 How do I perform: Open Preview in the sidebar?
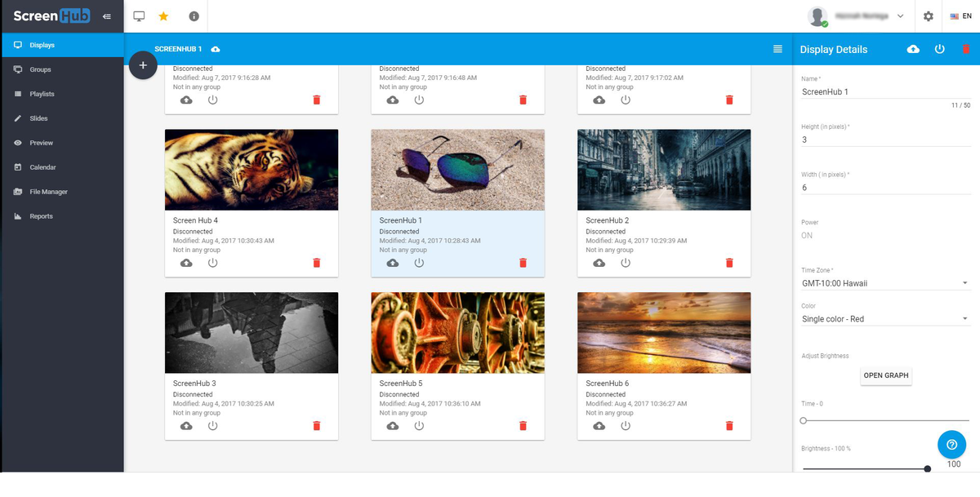(x=62, y=143)
